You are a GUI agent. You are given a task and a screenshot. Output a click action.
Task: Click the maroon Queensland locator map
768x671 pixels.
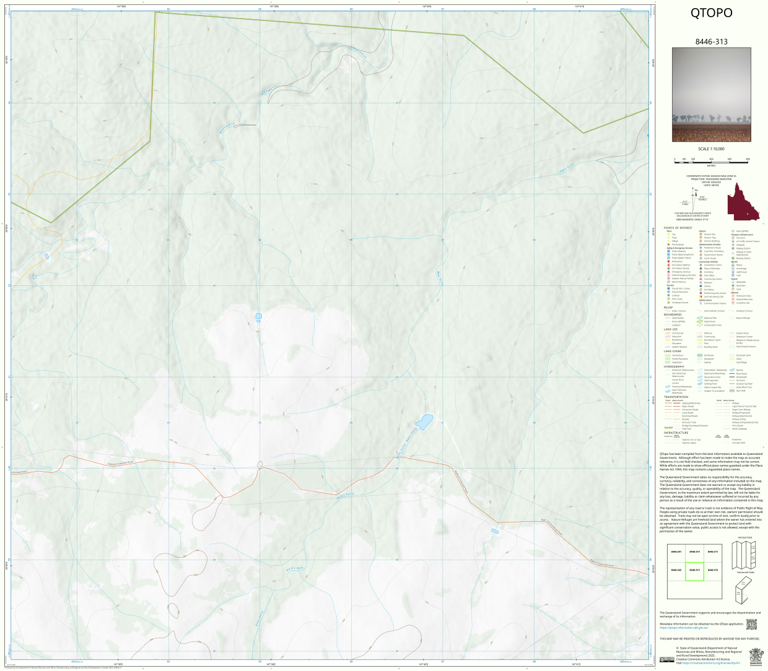coord(743,202)
